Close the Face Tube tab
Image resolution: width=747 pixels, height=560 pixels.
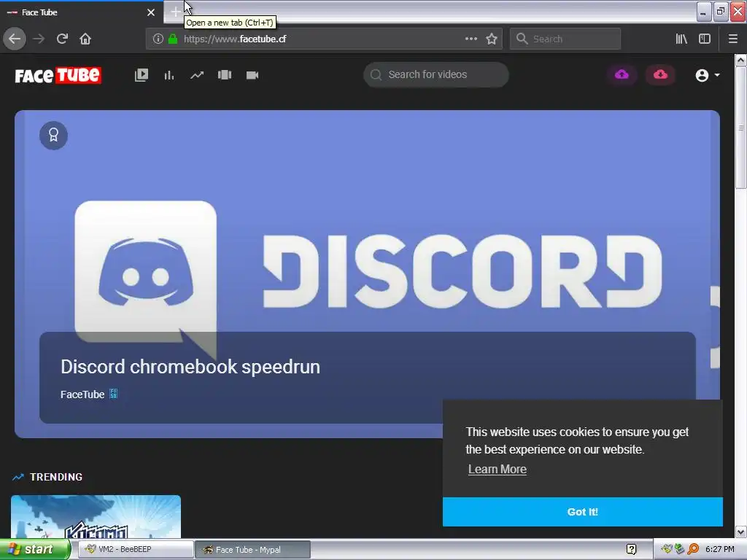coord(151,12)
